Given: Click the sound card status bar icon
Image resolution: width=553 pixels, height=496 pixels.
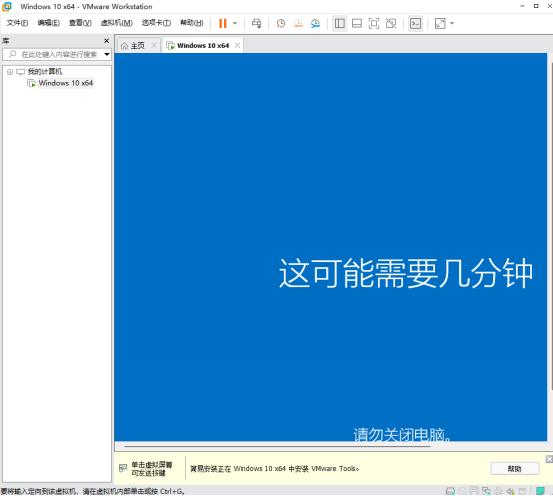Looking at the screenshot, I should pos(510,491).
